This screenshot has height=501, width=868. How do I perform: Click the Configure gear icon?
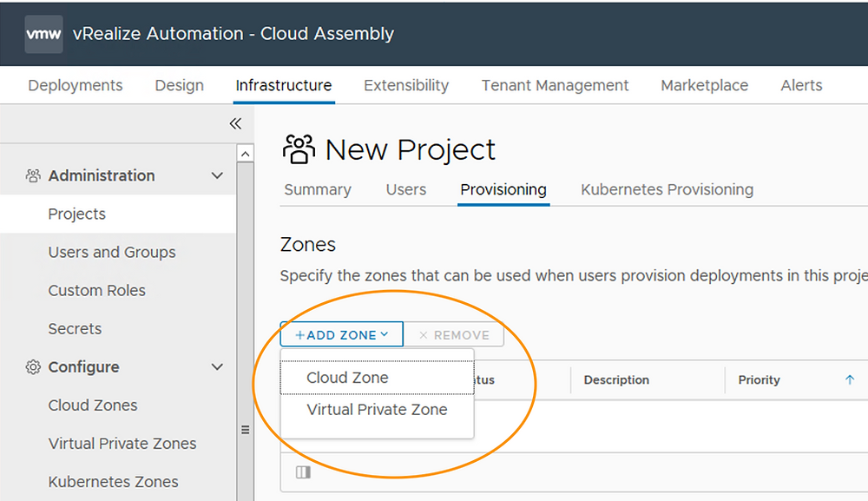(x=33, y=367)
